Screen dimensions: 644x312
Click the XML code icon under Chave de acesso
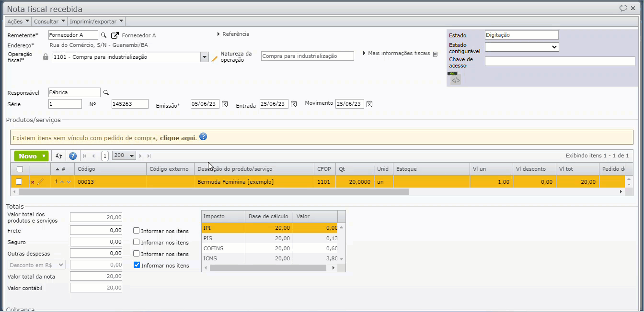(455, 80)
